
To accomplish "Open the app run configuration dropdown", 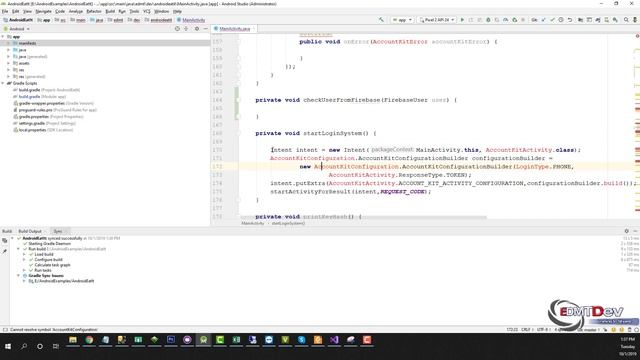I will [402, 20].
